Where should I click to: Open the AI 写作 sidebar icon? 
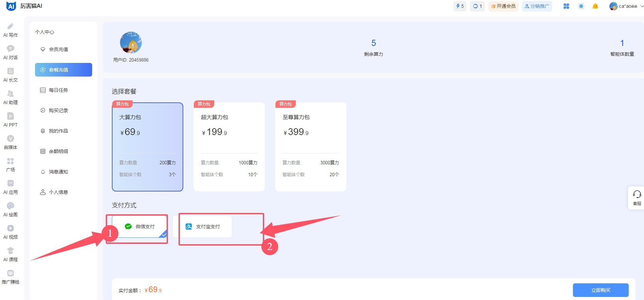pos(11,27)
